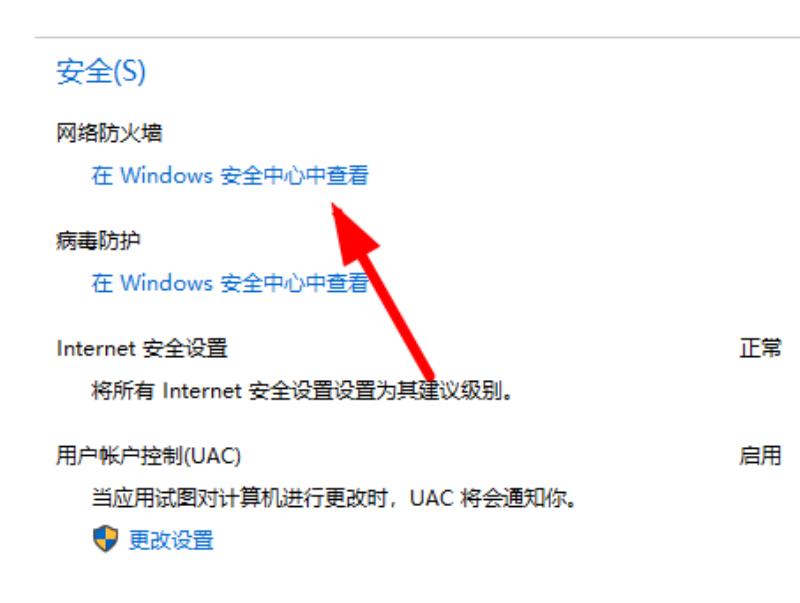
Task: Click the word Windows in the virus link
Action: [x=166, y=282]
